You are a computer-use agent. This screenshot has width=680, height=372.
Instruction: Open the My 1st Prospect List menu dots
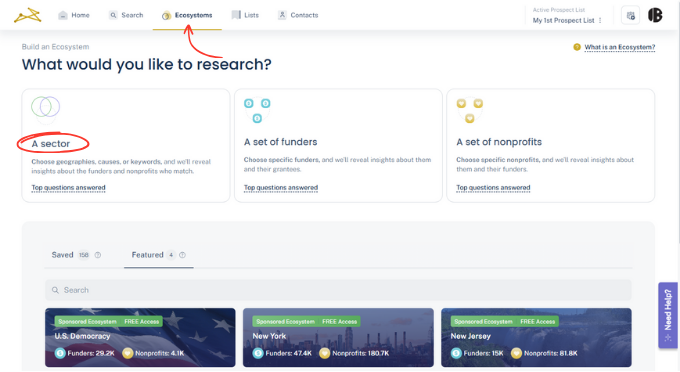[600, 20]
